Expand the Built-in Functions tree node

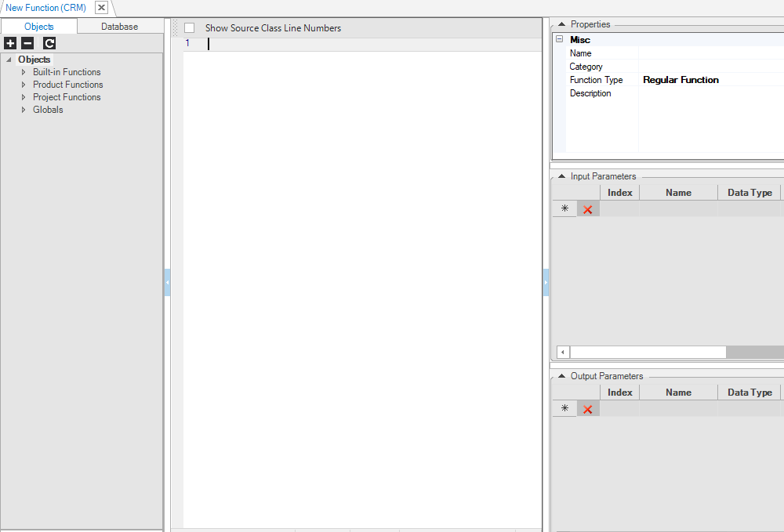[x=24, y=72]
